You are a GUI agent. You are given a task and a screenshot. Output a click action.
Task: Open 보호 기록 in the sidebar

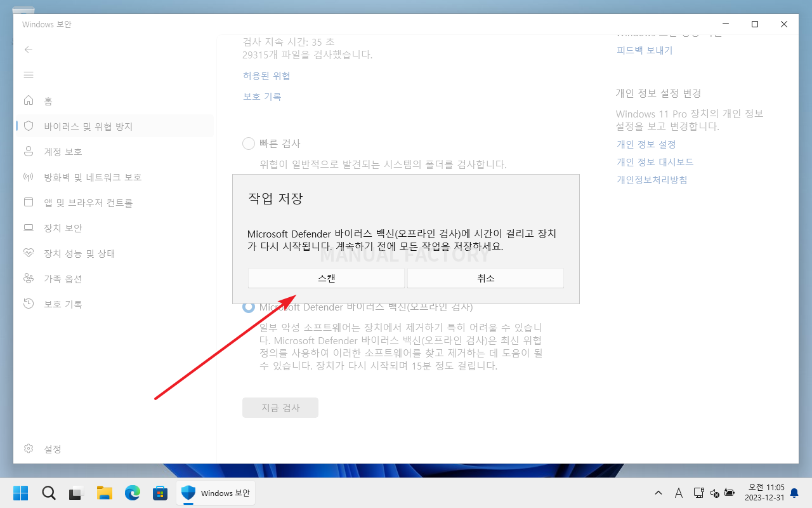(114, 304)
